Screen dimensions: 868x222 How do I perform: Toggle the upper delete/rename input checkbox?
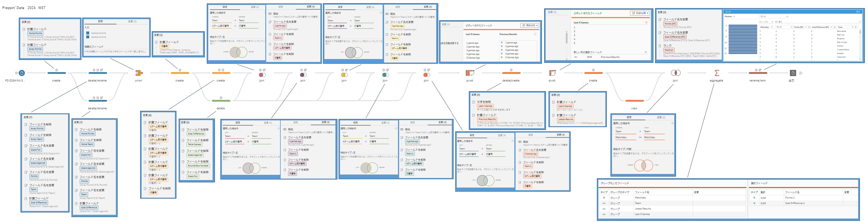point(87,33)
